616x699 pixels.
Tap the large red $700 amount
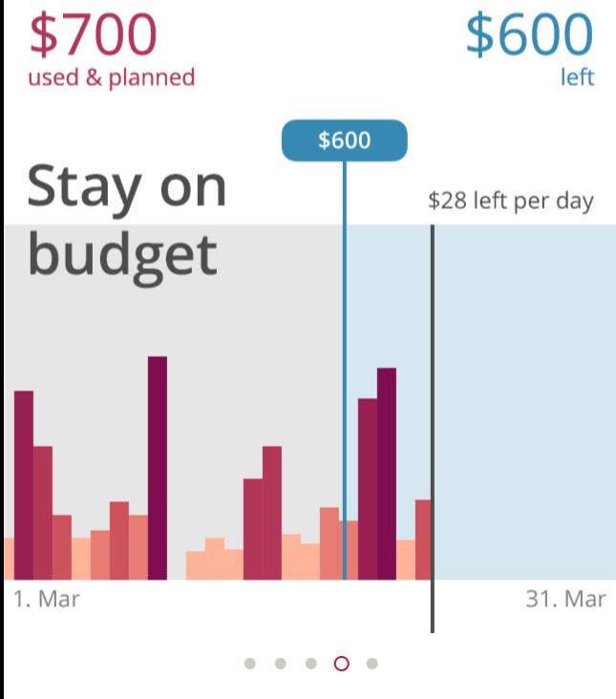coord(93,35)
